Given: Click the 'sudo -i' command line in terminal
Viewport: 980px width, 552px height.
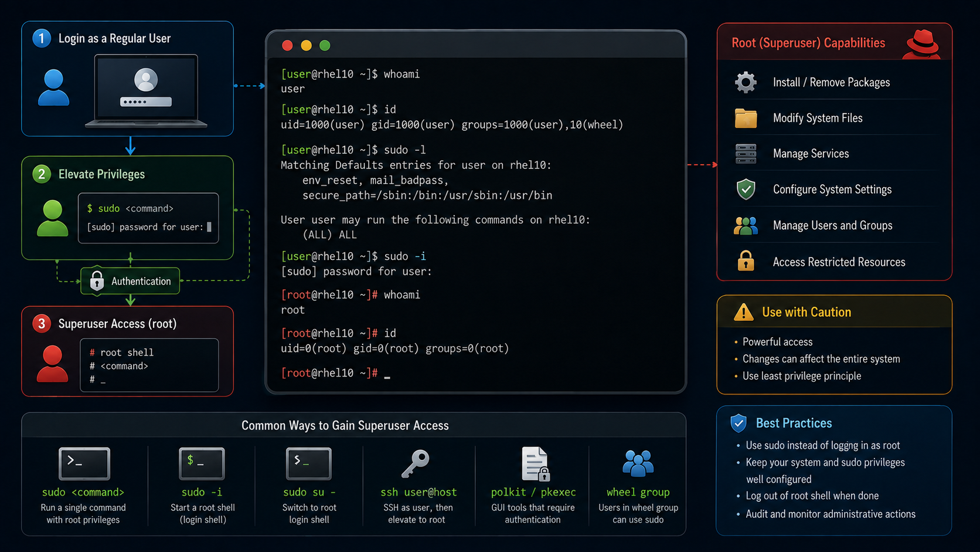Looking at the screenshot, I should pyautogui.click(x=353, y=256).
